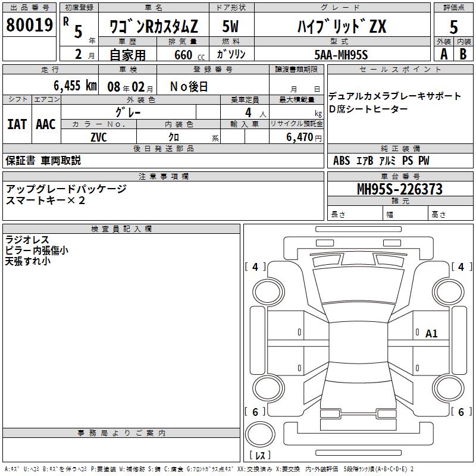The height and width of the screenshot is (476, 476).
Task: Click the rear-right tire circle on the diagram
Action: tap(449, 389)
